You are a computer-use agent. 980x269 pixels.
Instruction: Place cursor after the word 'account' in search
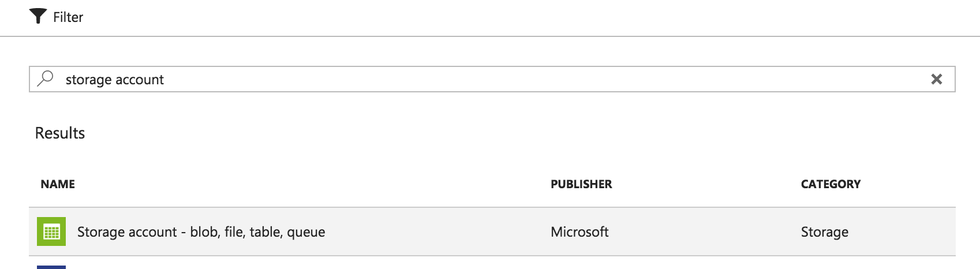click(165, 80)
